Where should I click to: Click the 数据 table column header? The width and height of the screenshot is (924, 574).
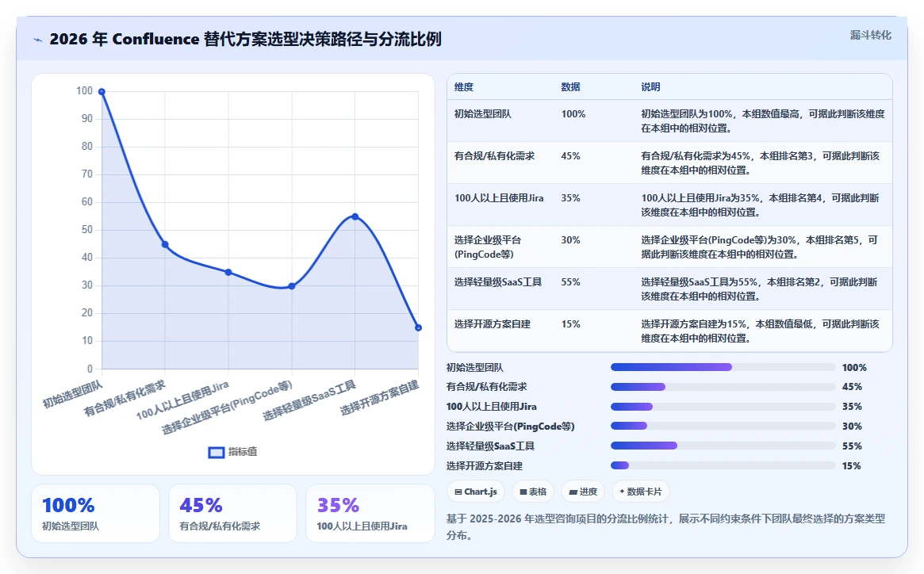[570, 87]
